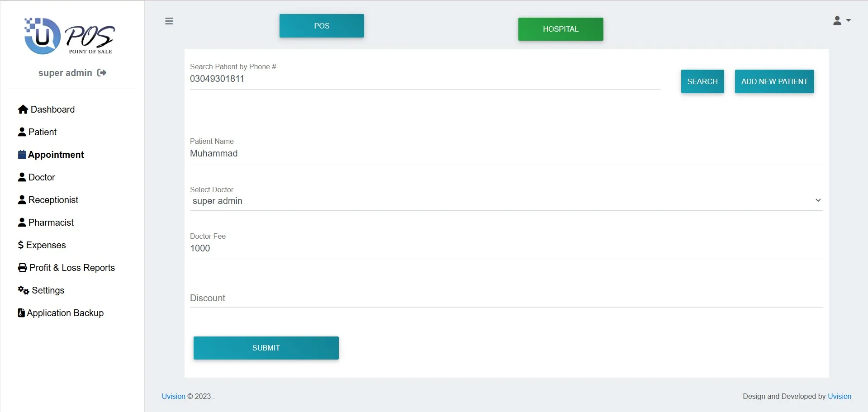Click the SEARCH button
Image resolution: width=868 pixels, height=412 pixels.
pyautogui.click(x=702, y=81)
